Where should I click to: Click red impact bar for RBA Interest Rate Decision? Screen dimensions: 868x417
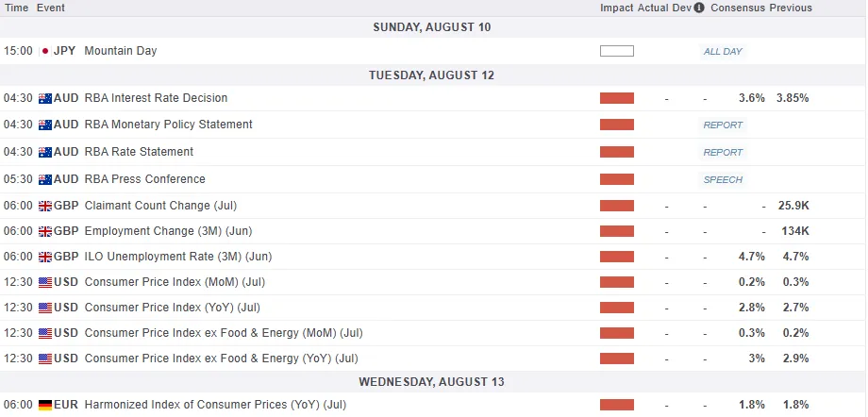pos(617,98)
